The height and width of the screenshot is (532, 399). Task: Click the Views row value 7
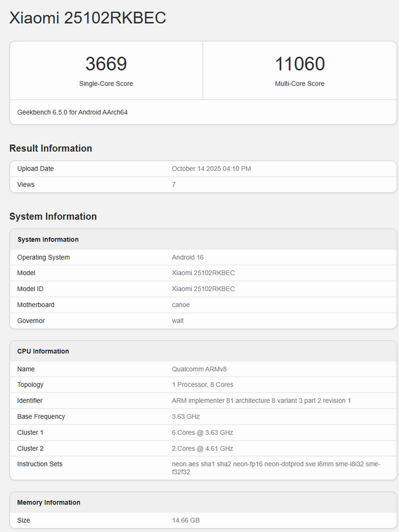(174, 185)
